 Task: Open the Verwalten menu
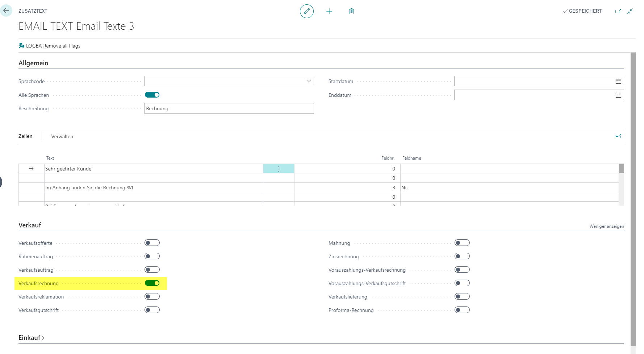62,136
